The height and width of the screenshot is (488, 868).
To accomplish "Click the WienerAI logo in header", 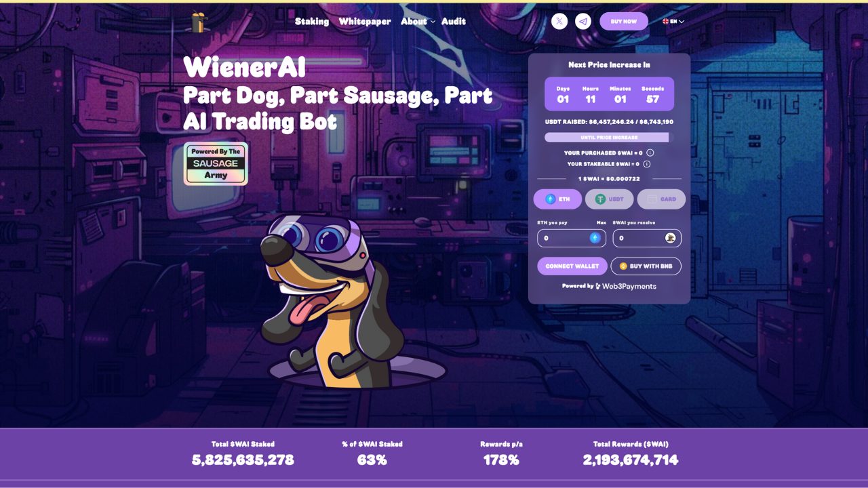I will click(199, 22).
